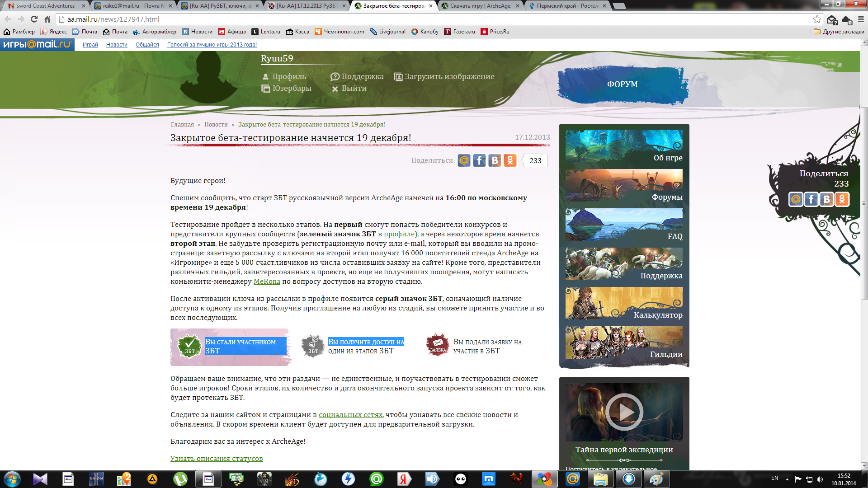
Task: Open Рамблер bookmark
Action: tap(19, 32)
